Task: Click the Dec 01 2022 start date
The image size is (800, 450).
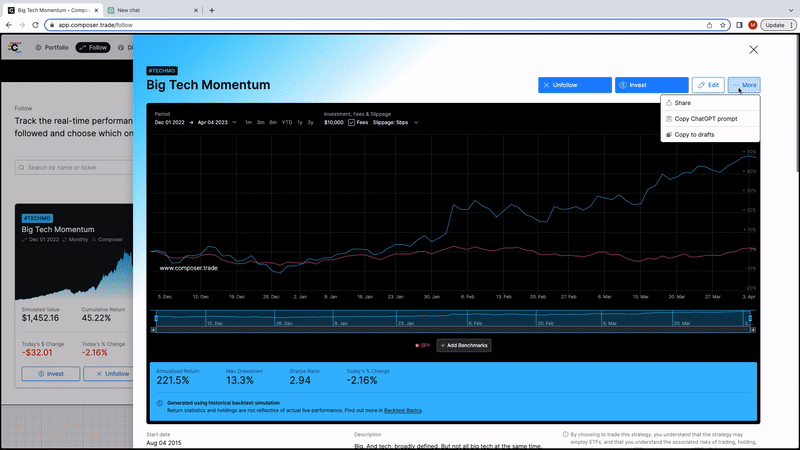Action: click(x=169, y=122)
